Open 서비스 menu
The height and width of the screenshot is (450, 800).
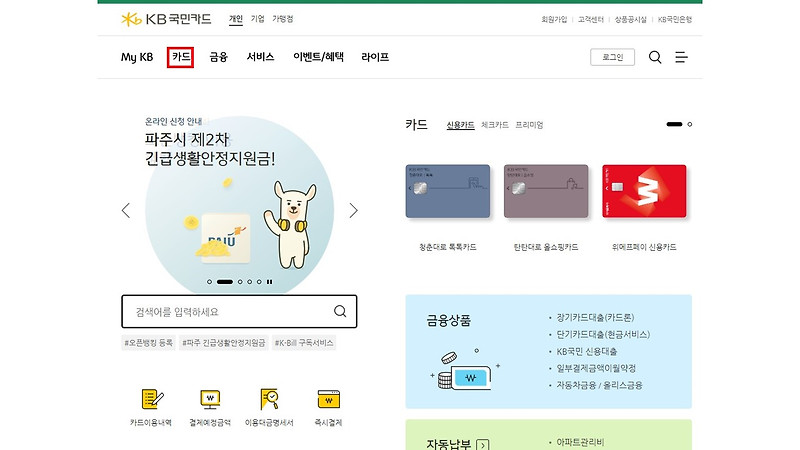tap(260, 57)
